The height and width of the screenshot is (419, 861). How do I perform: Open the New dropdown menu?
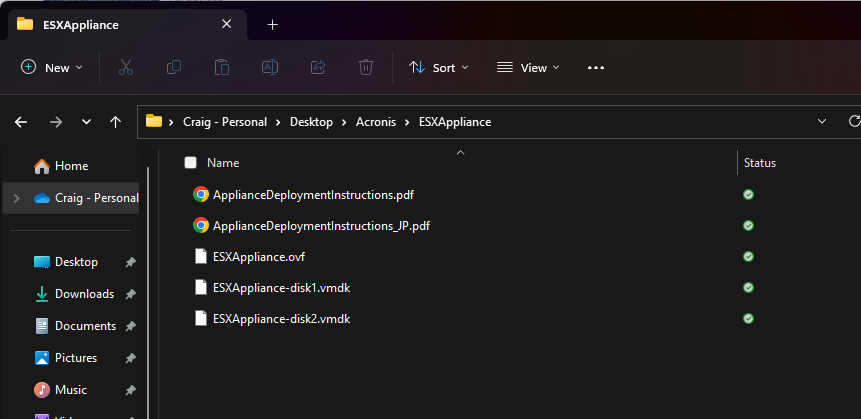(x=52, y=68)
